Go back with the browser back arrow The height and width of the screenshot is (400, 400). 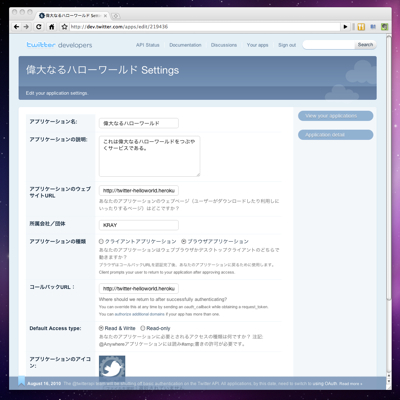coord(16,27)
